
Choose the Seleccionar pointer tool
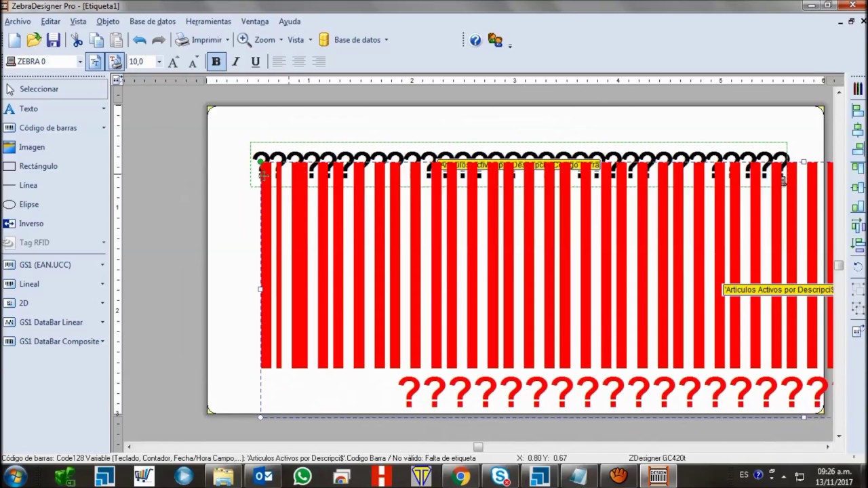pos(54,89)
